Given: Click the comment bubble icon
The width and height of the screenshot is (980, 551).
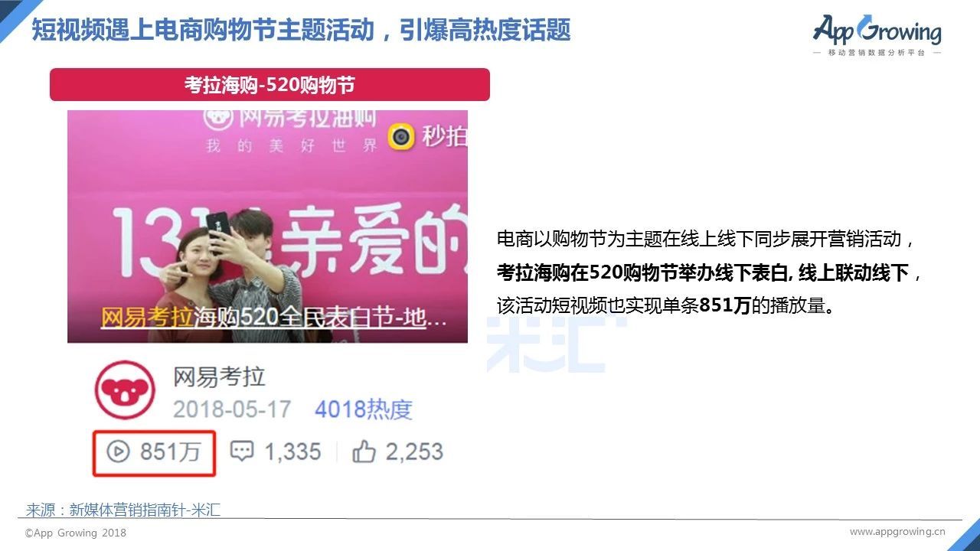Looking at the screenshot, I should [x=242, y=452].
